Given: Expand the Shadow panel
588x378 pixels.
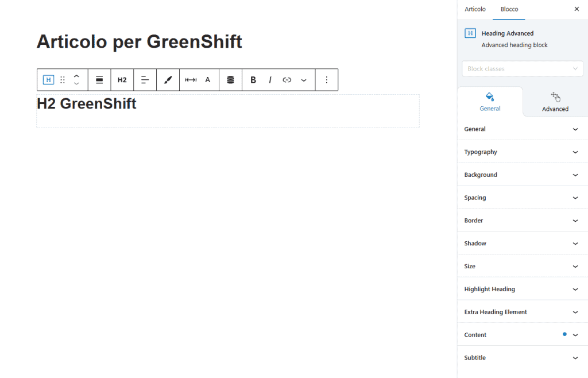Looking at the screenshot, I should (x=523, y=244).
